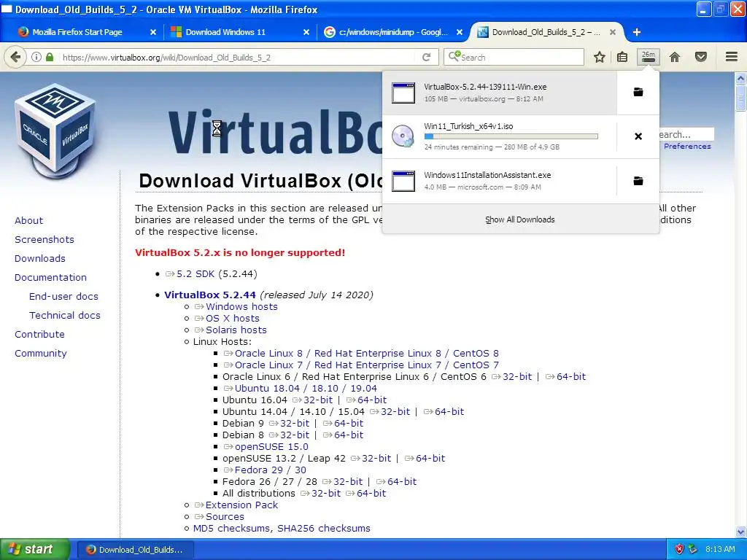The image size is (747, 560).
Task: Close the Mozilla Firefox Start Page tab
Action: [x=153, y=32]
